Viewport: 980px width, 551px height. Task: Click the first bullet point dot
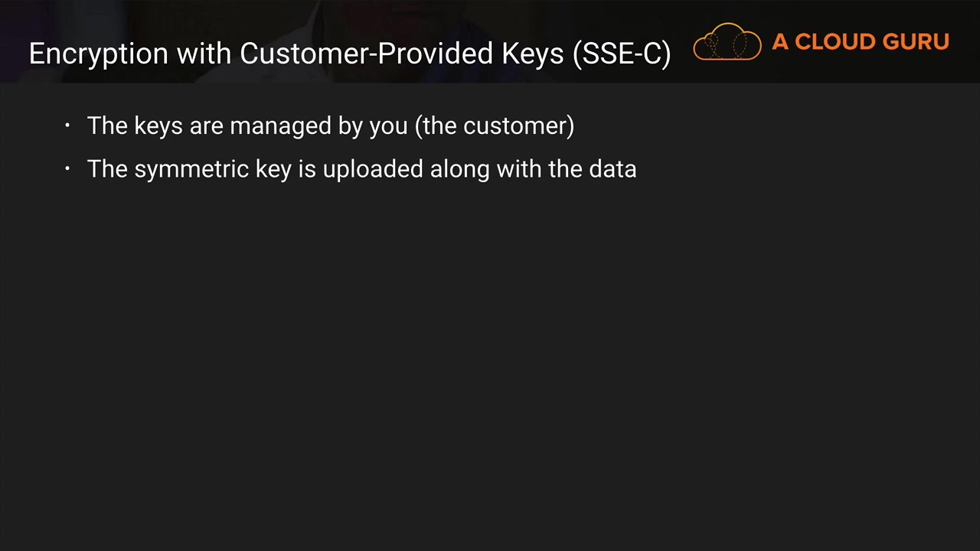pos(67,126)
